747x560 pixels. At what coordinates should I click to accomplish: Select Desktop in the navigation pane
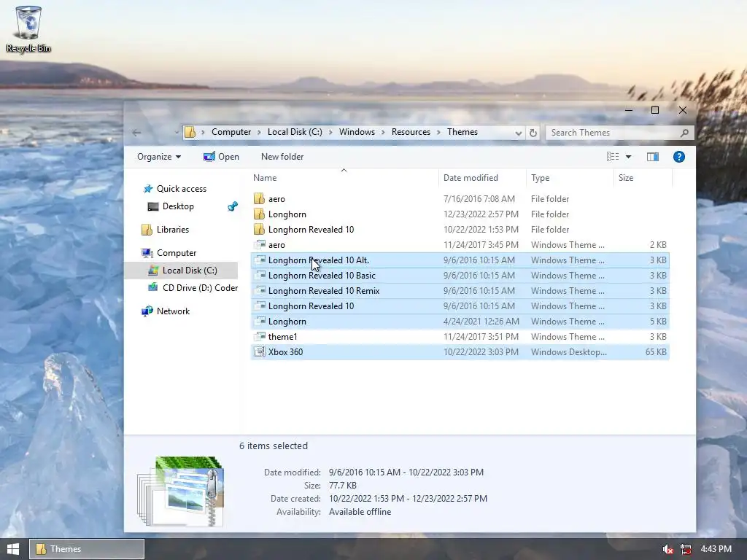pyautogui.click(x=178, y=206)
